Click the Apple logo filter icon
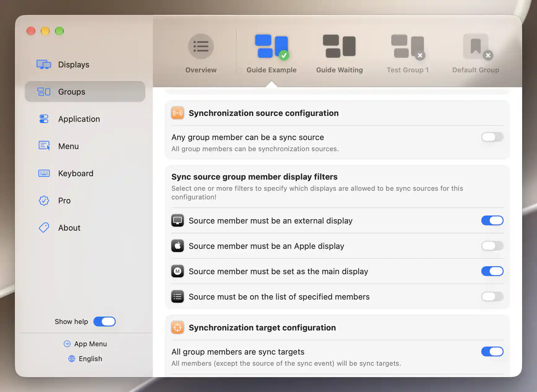The height and width of the screenshot is (392, 537). 178,246
